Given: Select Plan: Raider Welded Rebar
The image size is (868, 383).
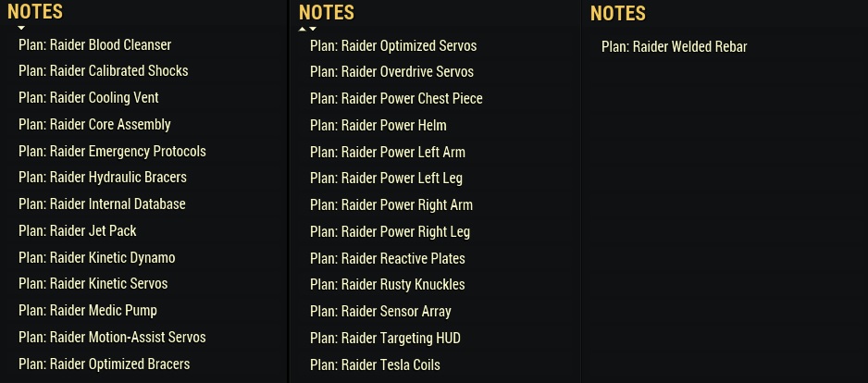Looking at the screenshot, I should [674, 46].
